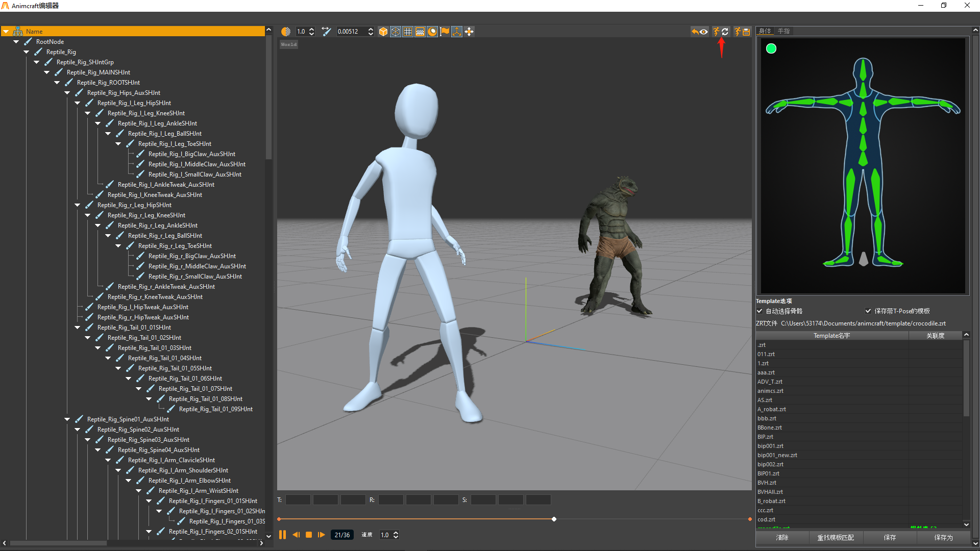Image resolution: width=980 pixels, height=551 pixels.
Task: Toggle the wireframe cube display icon
Action: coord(396,32)
